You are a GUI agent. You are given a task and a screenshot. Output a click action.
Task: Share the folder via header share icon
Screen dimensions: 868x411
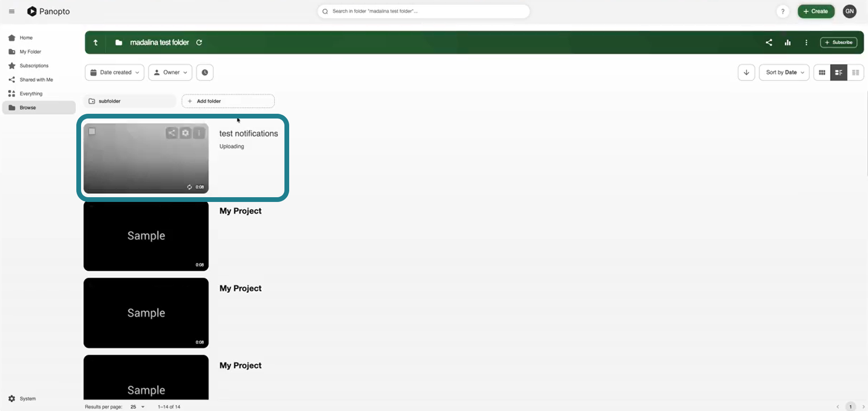pos(769,43)
